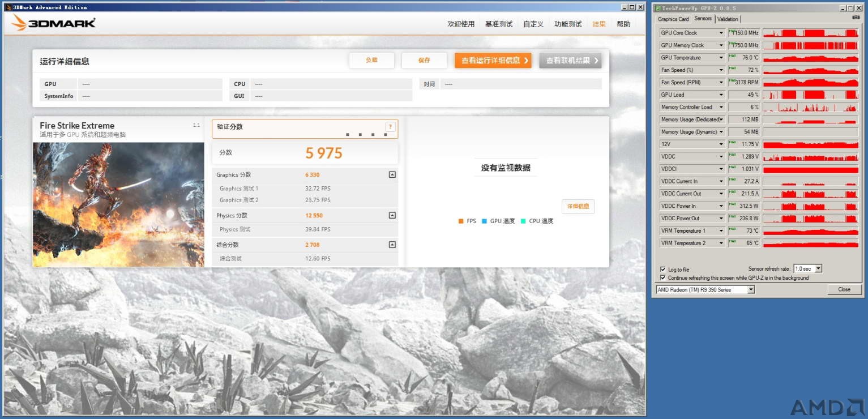The image size is (868, 419).
Task: Click the Graphics score value 6 330
Action: (x=313, y=175)
